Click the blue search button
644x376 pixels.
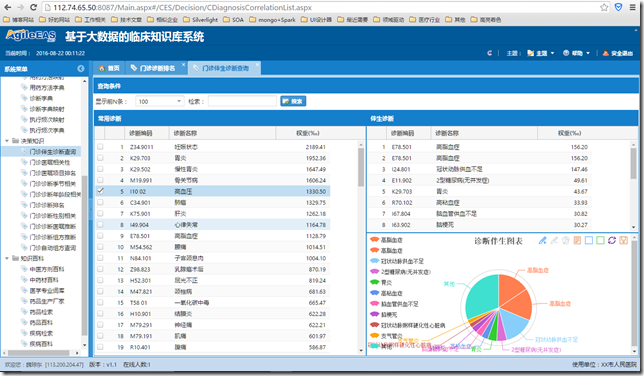(293, 101)
